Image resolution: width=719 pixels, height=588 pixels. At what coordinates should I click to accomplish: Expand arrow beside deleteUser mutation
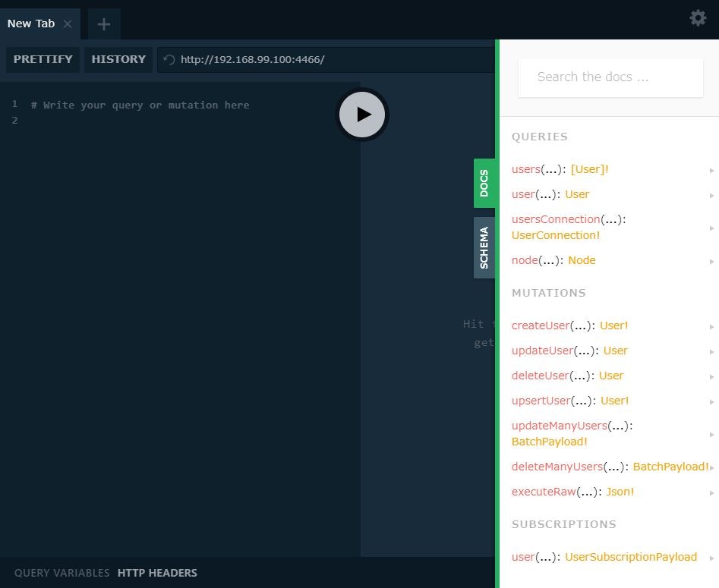(x=711, y=377)
